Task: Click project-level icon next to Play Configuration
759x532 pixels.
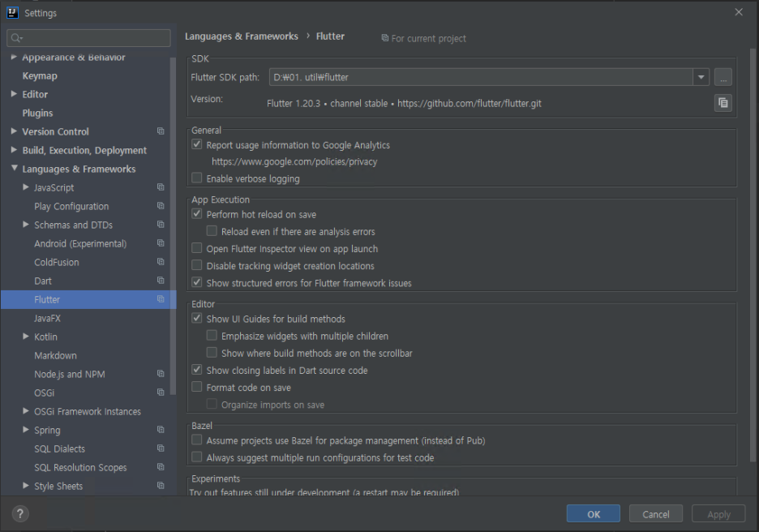Action: pyautogui.click(x=161, y=206)
